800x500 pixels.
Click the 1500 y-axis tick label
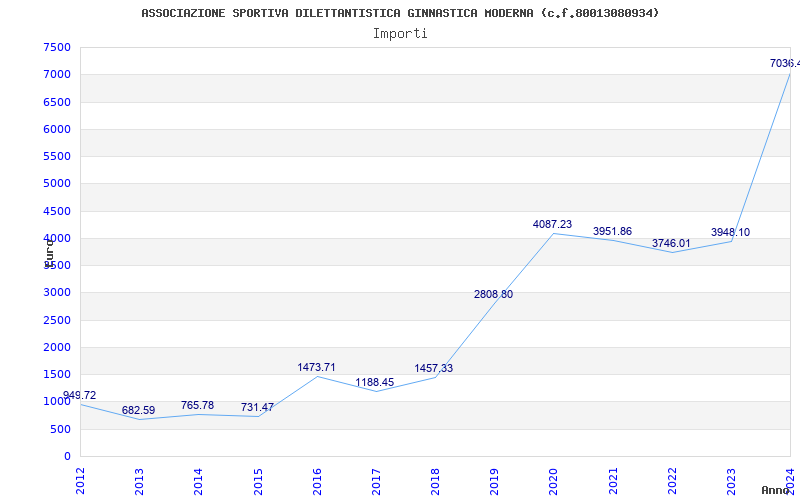(57, 374)
